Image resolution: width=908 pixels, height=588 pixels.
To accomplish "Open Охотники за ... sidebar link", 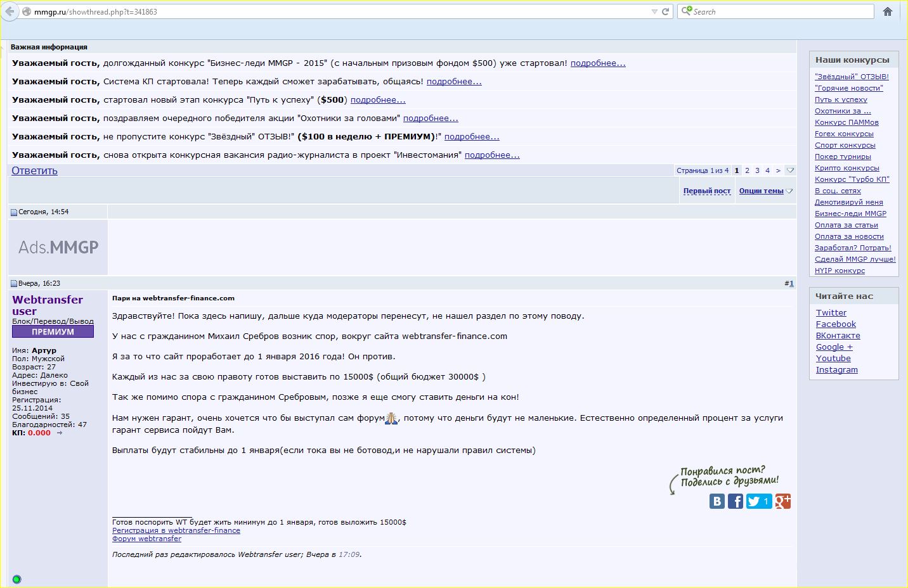I will (843, 111).
